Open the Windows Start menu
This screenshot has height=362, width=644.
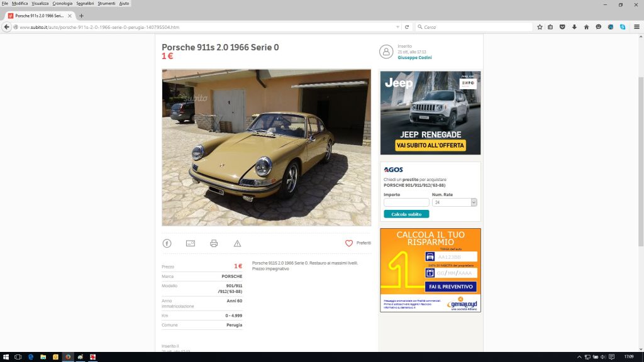[x=6, y=357]
